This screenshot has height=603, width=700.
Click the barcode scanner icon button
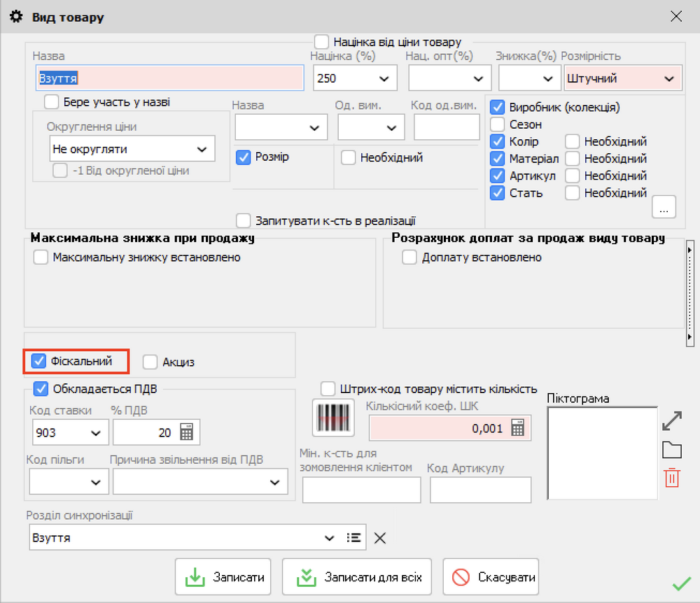tap(333, 417)
